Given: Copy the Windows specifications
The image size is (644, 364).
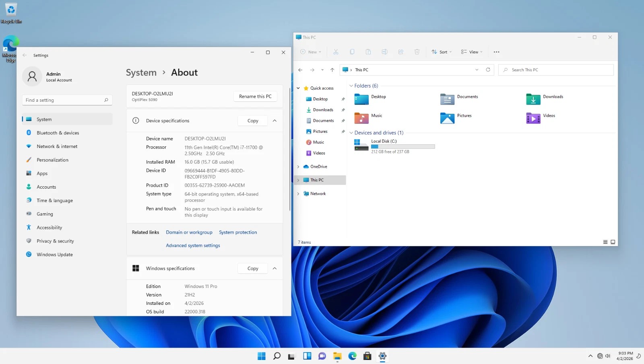Looking at the screenshot, I should coord(253,268).
